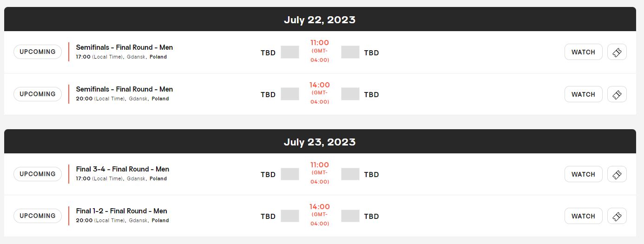Viewport: 644px width, 244px height.
Task: Click ticket icon for Final 3-4 match
Action: point(617,174)
